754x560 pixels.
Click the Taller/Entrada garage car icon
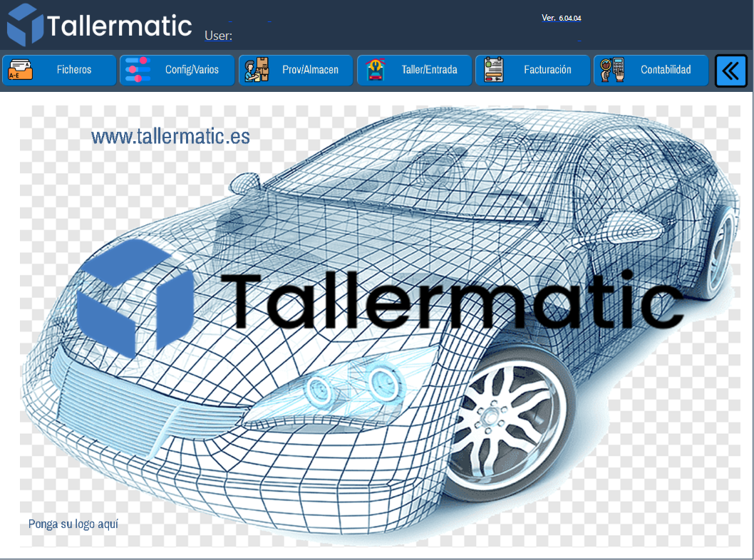(375, 70)
